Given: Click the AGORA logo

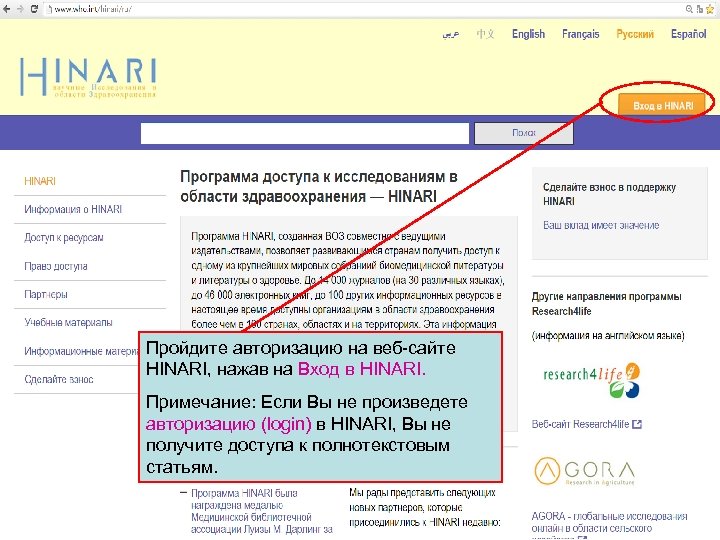Looking at the screenshot, I should pos(585,471).
